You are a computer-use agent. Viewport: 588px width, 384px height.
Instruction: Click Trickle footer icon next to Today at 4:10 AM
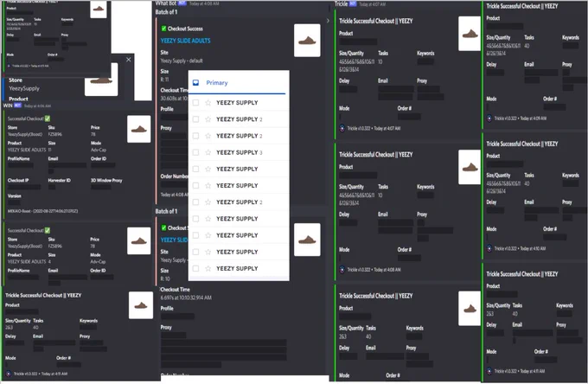489,248
